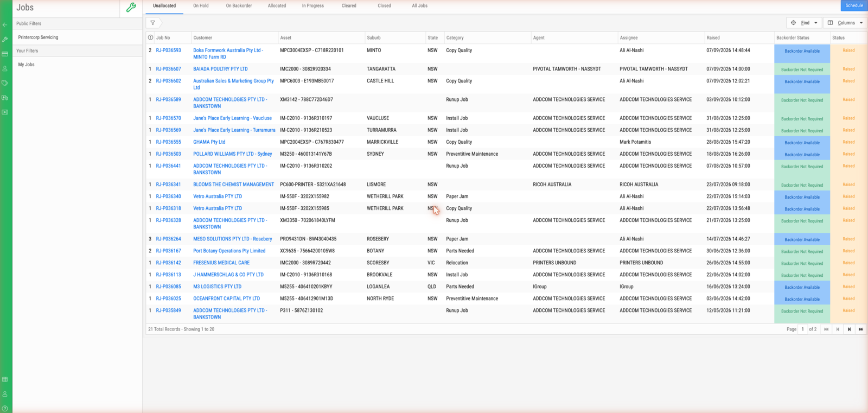
Task: Switch to the On Backorder tab
Action: pos(239,6)
